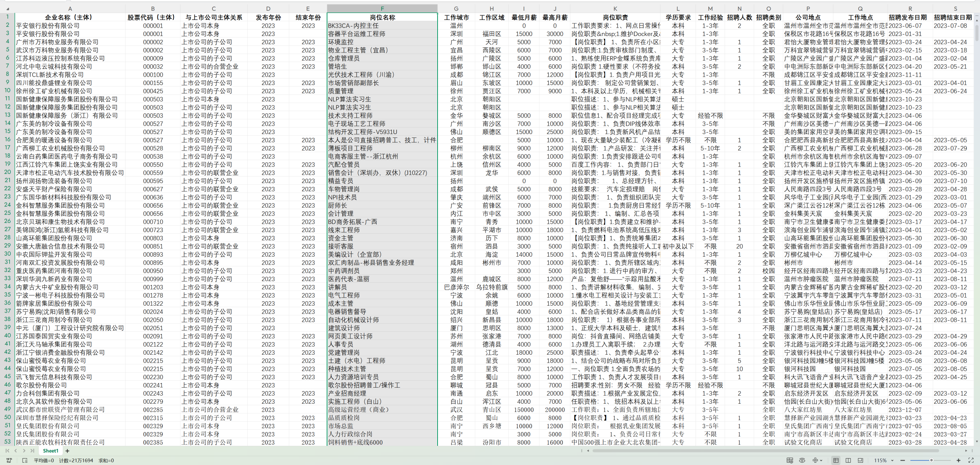
Task: Expand the reading mode crosshair dropdown arrow
Action: coord(821,460)
